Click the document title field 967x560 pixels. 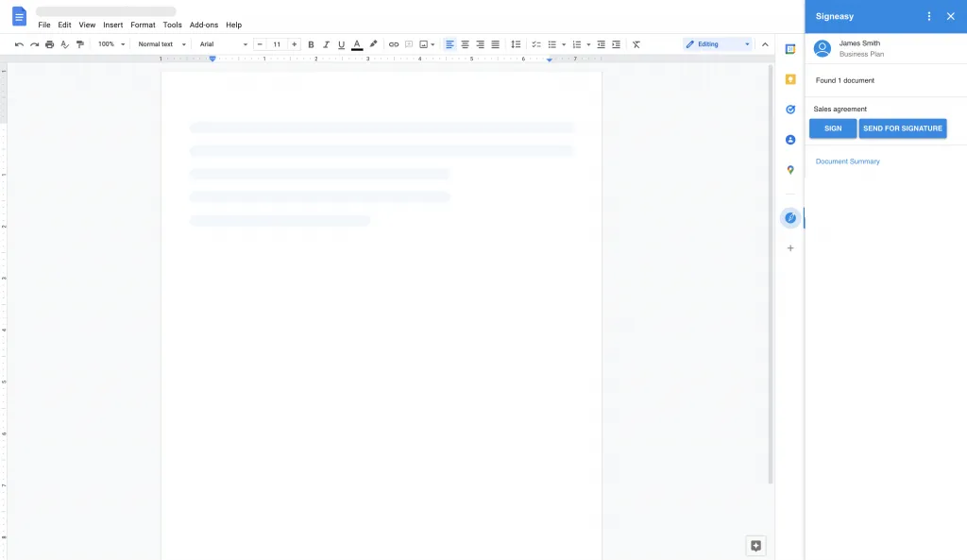[x=106, y=11]
